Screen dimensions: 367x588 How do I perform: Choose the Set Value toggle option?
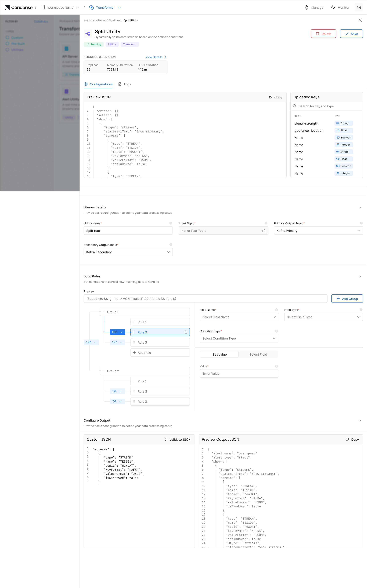pos(219,355)
